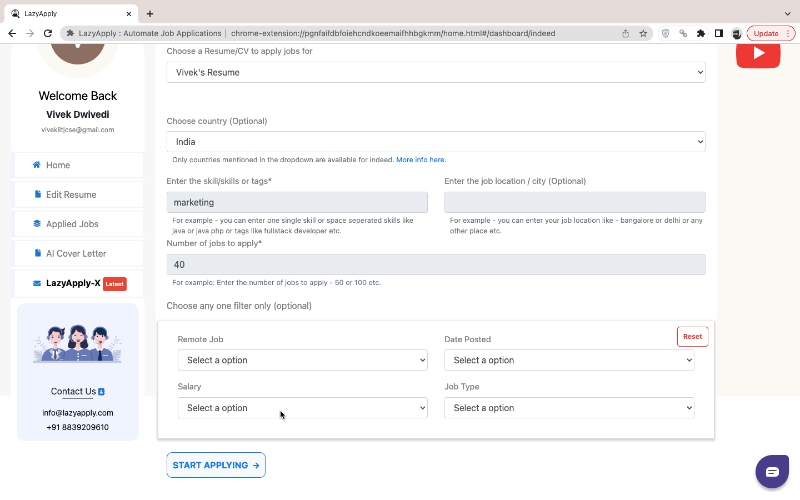Open the tab search chevron
The height and width of the screenshot is (500, 800).
click(788, 14)
